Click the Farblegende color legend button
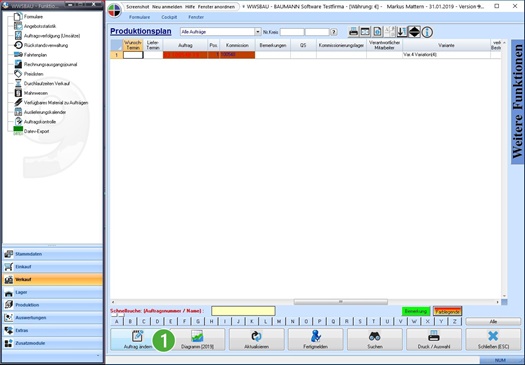The width and height of the screenshot is (525, 365). 447,311
